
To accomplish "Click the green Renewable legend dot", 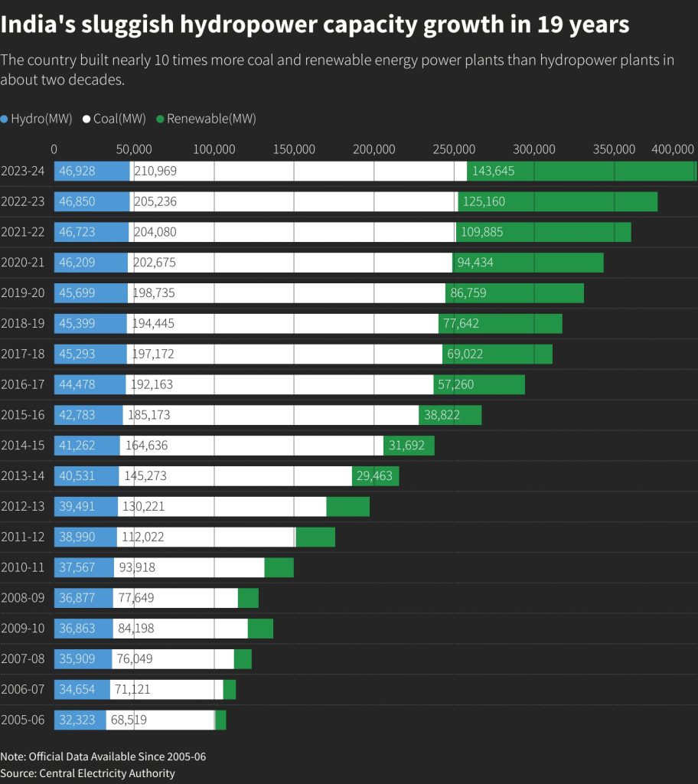I will point(161,119).
